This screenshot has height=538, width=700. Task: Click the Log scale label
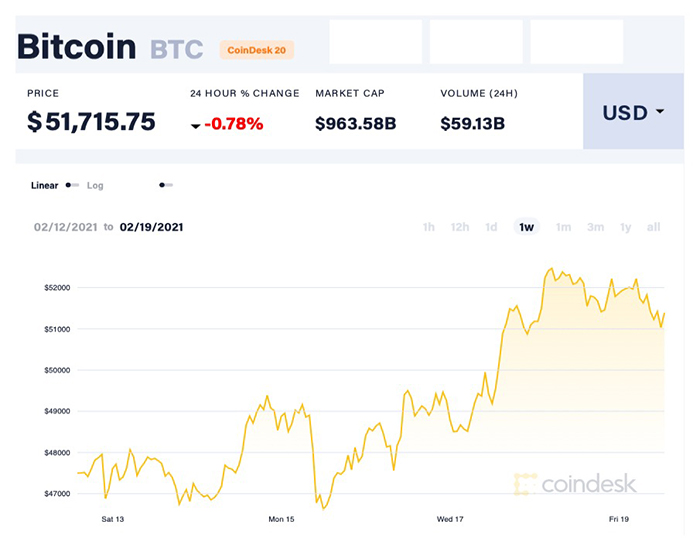click(95, 185)
